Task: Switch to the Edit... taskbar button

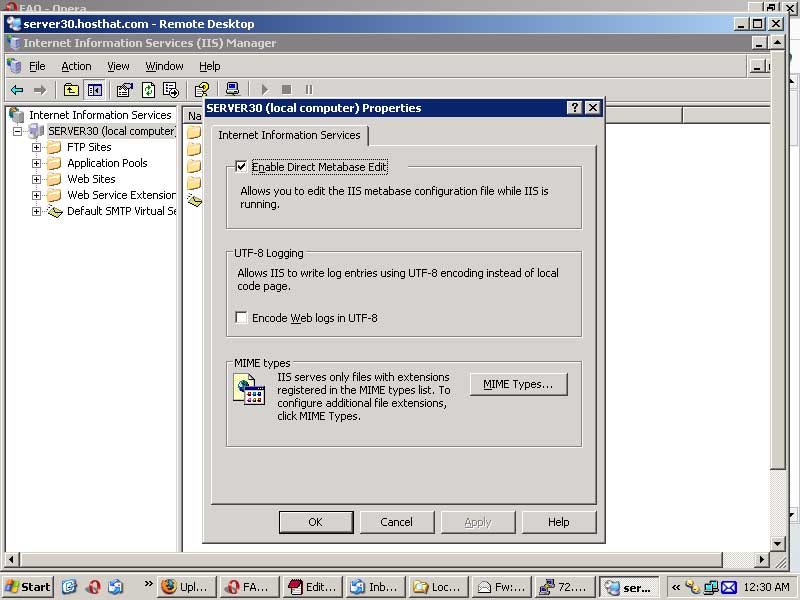Action: 313,587
